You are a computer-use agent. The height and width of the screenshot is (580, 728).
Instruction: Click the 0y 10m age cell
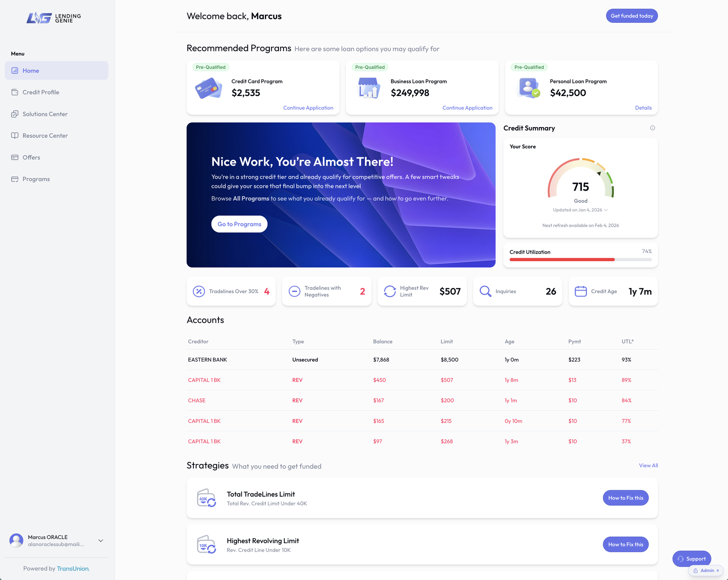tap(513, 421)
